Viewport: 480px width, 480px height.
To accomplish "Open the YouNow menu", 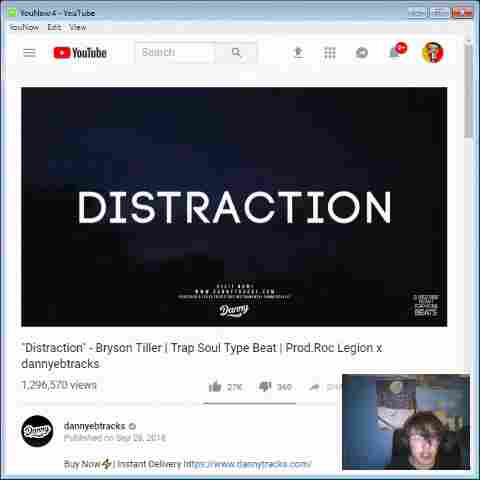I will (24, 27).
